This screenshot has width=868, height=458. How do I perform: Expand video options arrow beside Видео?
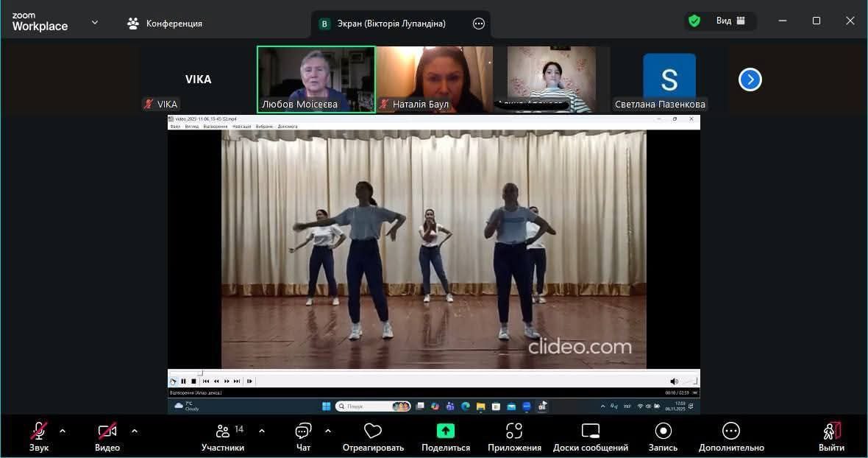pyautogui.click(x=135, y=431)
